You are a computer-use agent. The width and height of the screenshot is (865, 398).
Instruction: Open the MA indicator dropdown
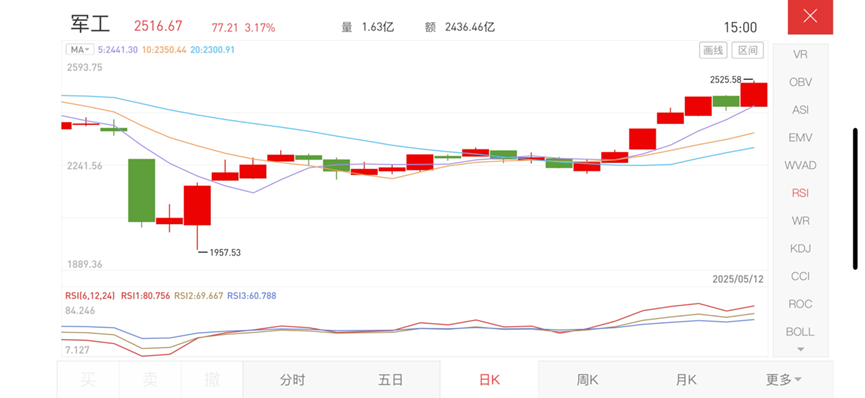(x=80, y=50)
